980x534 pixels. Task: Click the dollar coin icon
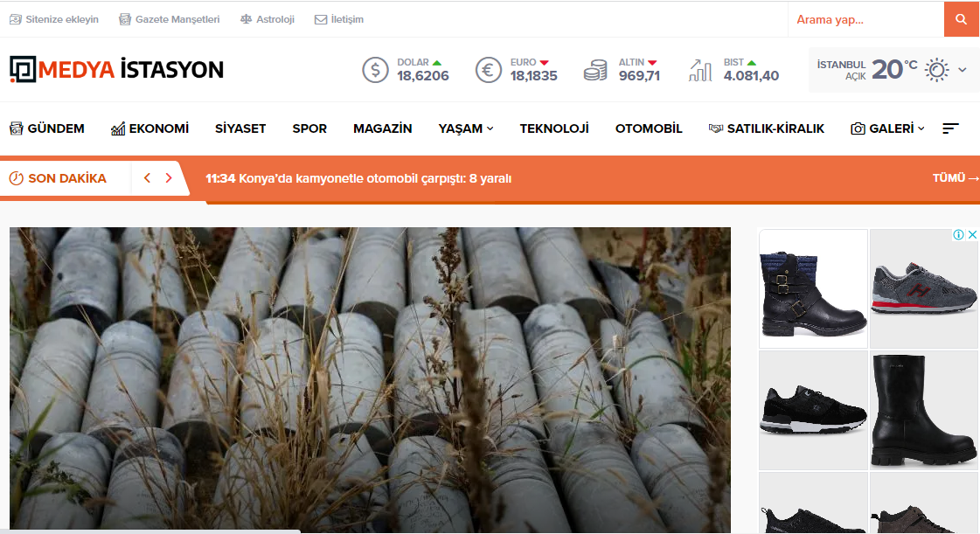[376, 70]
